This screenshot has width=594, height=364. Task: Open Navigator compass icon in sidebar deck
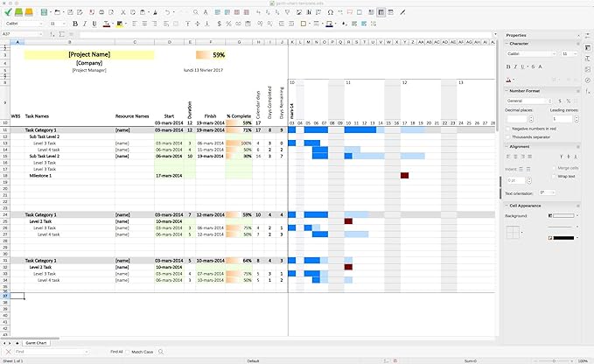point(588,80)
